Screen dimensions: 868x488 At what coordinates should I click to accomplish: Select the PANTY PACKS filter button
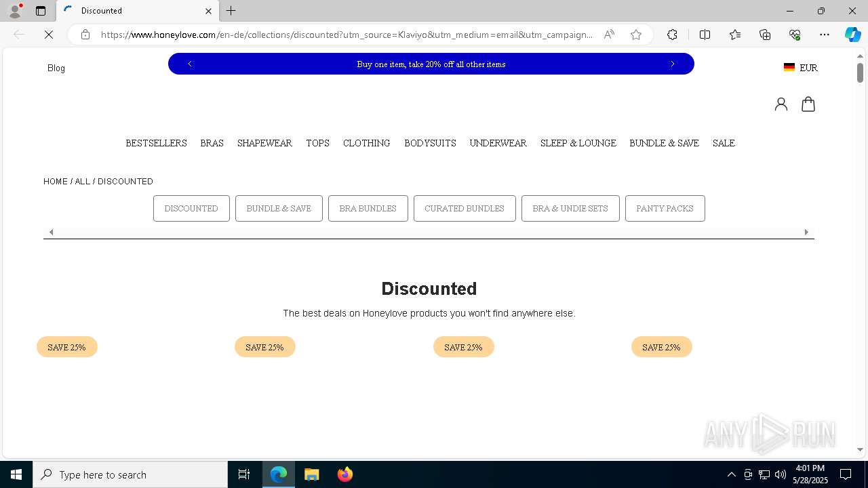point(665,208)
